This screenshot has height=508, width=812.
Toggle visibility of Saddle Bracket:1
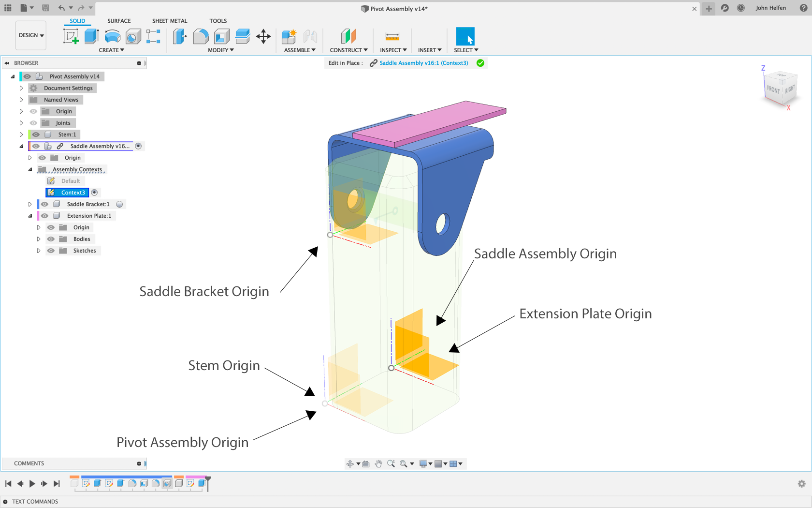44,204
